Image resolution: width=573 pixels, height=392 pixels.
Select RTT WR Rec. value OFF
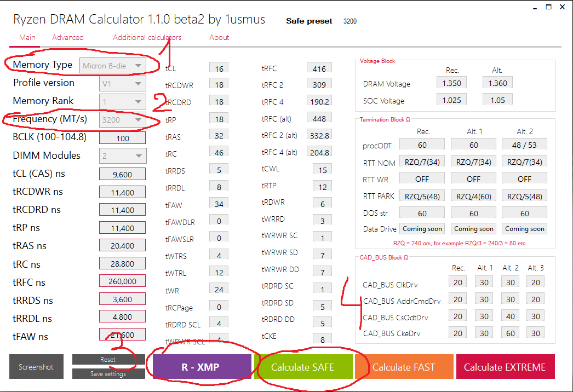coord(422,178)
